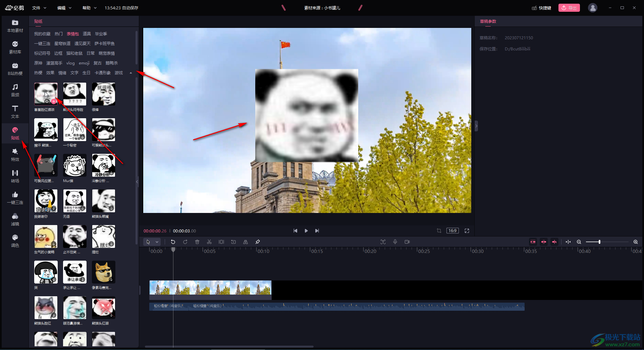
Task: Mirror the clip with flip icon
Action: point(246,242)
